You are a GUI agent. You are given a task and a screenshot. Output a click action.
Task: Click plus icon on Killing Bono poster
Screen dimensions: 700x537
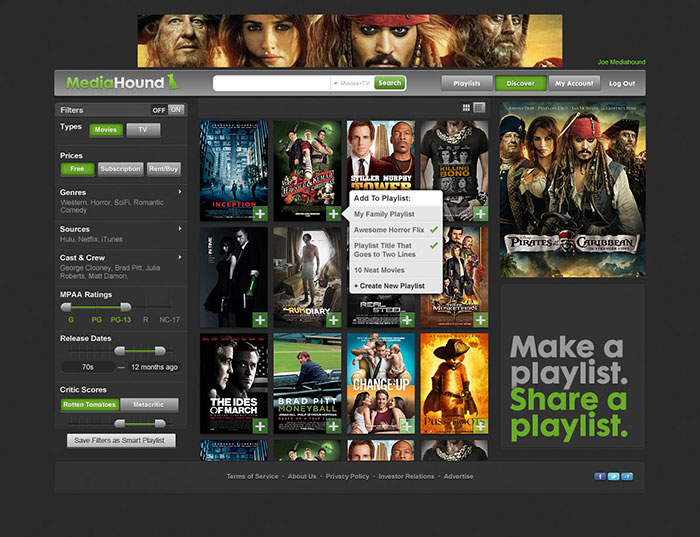(x=480, y=214)
